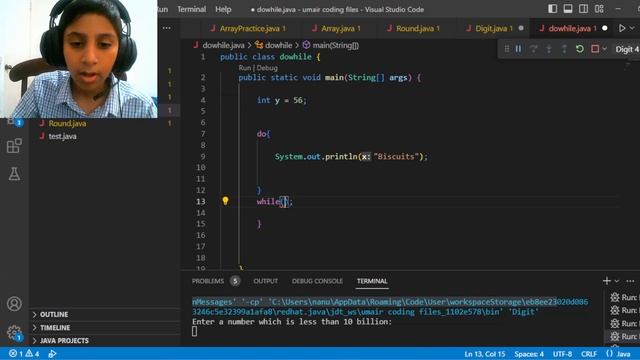The width and height of the screenshot is (640, 360).
Task: Click dowhile.java in the breadcrumb
Action: (x=223, y=45)
